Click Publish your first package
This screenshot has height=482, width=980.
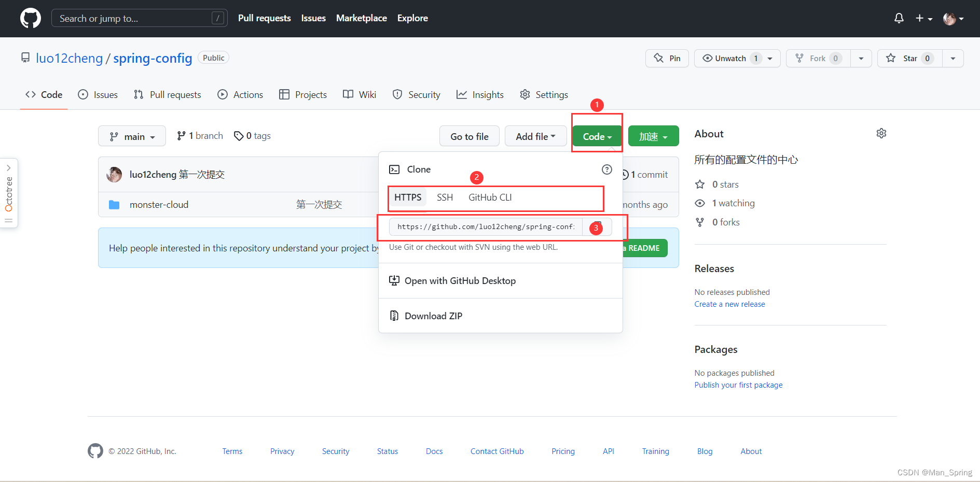coord(739,385)
